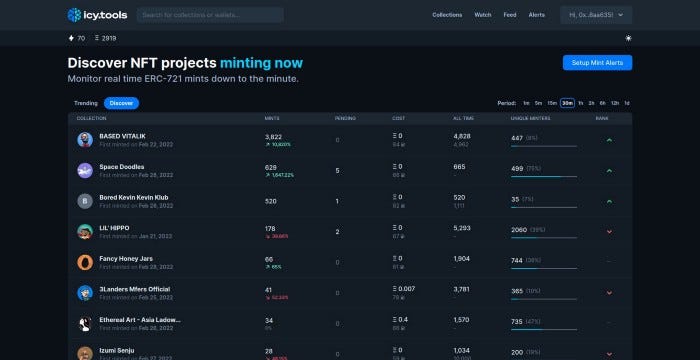This screenshot has width=700, height=360.
Task: Open BASED VITALIK collection link
Action: pyautogui.click(x=122, y=136)
